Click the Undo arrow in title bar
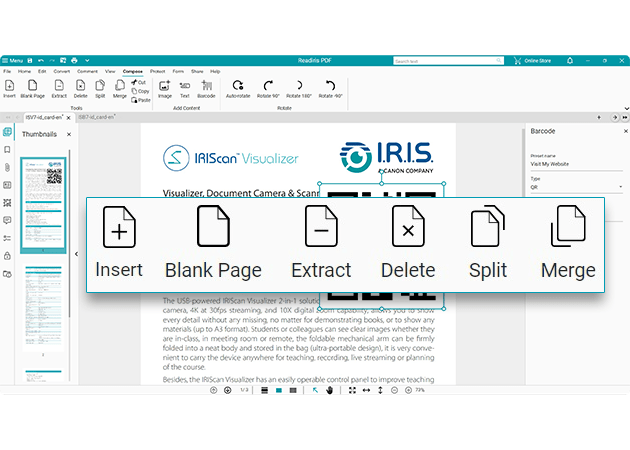Screen dimensions: 630x450 [x=41, y=61]
